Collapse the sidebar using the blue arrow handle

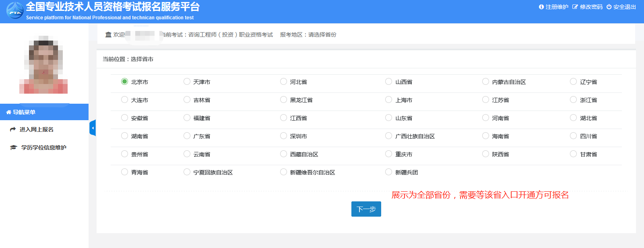(x=93, y=128)
